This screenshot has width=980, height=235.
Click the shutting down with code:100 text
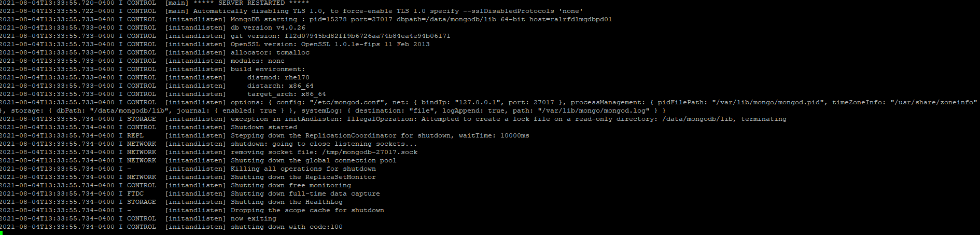coord(287,227)
